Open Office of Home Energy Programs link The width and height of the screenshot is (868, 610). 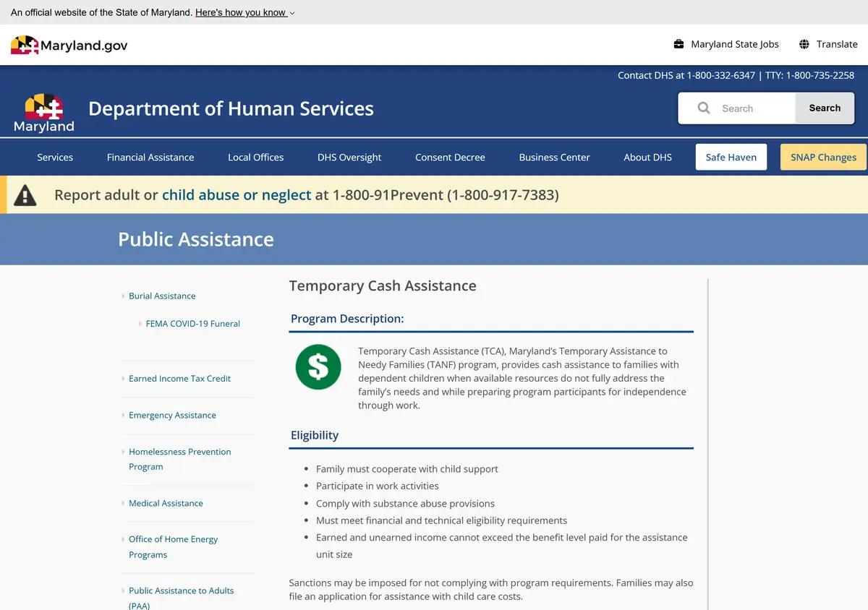pos(174,547)
